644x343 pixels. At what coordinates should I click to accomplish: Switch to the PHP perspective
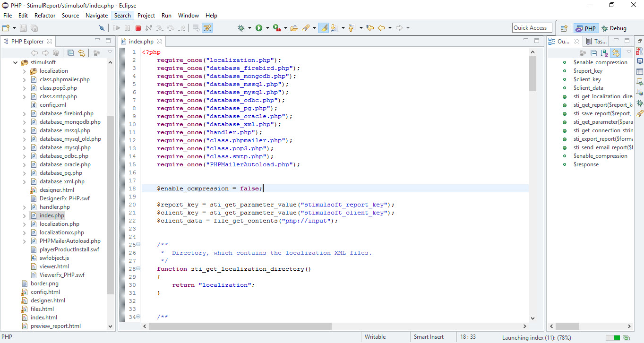click(585, 28)
